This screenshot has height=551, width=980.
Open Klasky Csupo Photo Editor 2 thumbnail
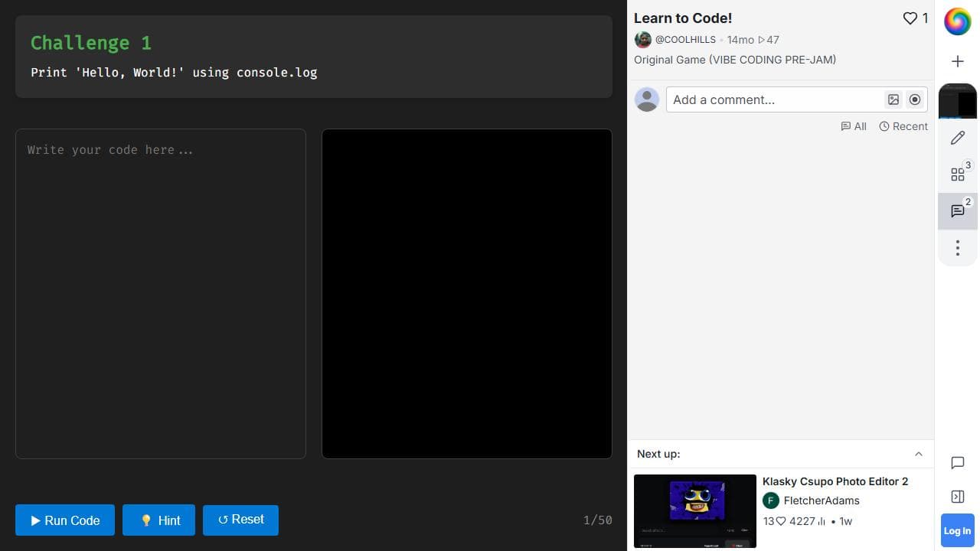tap(695, 511)
